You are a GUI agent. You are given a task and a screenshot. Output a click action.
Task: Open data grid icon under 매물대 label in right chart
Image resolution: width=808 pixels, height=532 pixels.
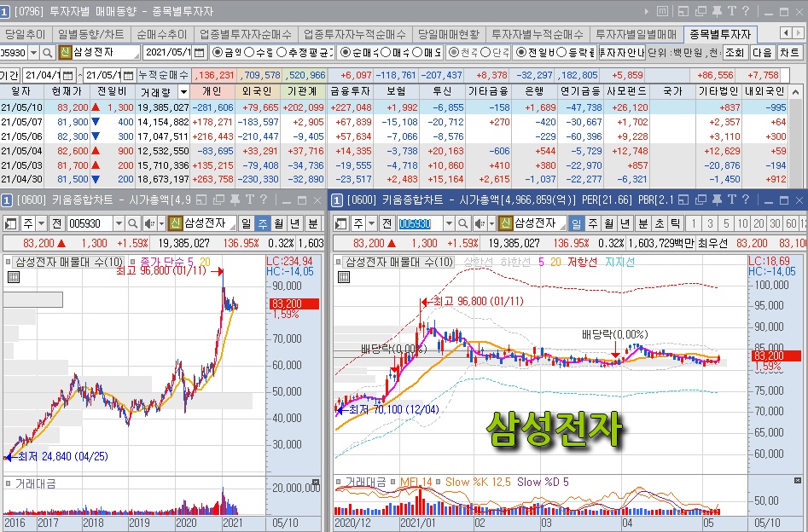[344, 278]
